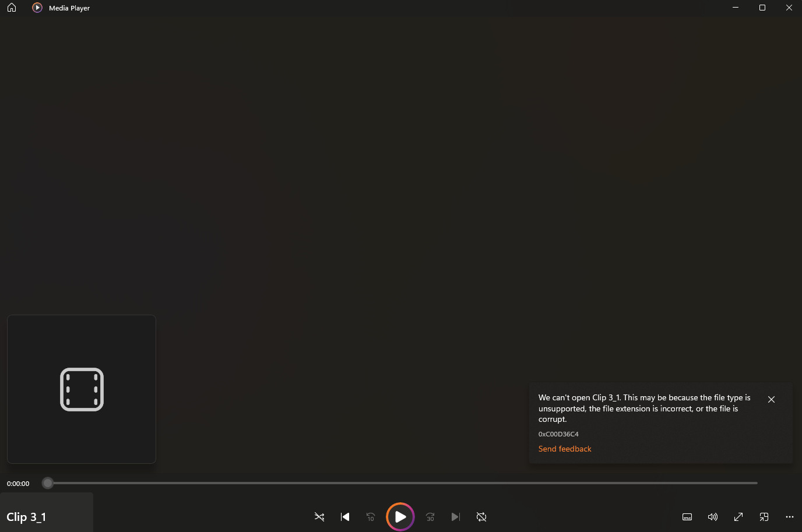Click the "We can't open Clip 3_1" message
This screenshot has height=532, width=802.
pyautogui.click(x=644, y=408)
